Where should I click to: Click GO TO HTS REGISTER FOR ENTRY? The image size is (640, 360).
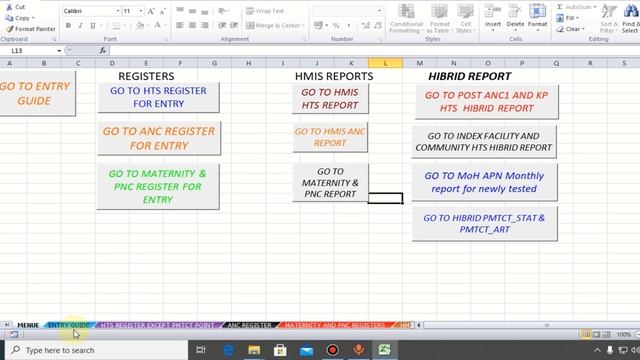158,97
